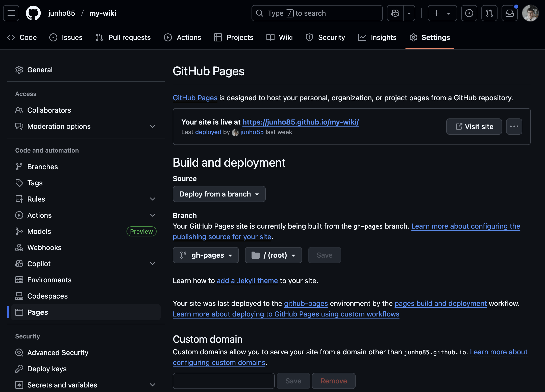Open the notifications inbox icon
The height and width of the screenshot is (392, 545).
click(509, 13)
